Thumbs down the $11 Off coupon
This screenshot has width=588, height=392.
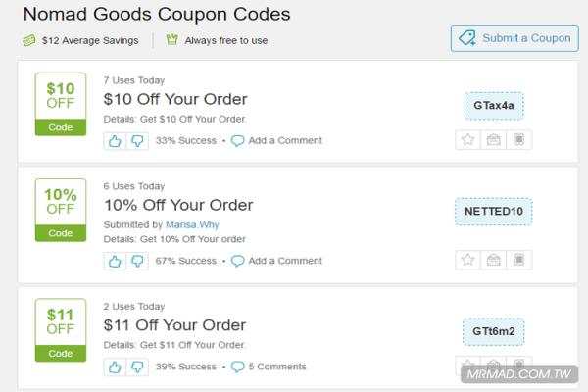[x=137, y=367]
